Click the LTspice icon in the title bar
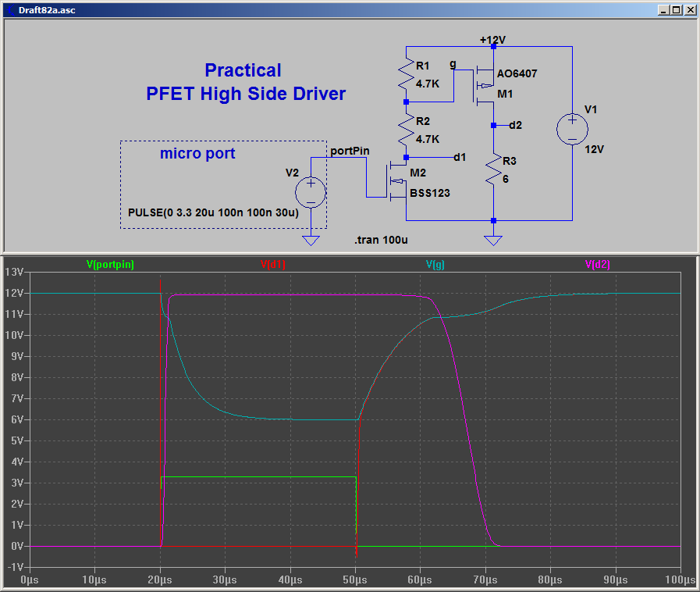The width and height of the screenshot is (700, 592). pos(10,10)
